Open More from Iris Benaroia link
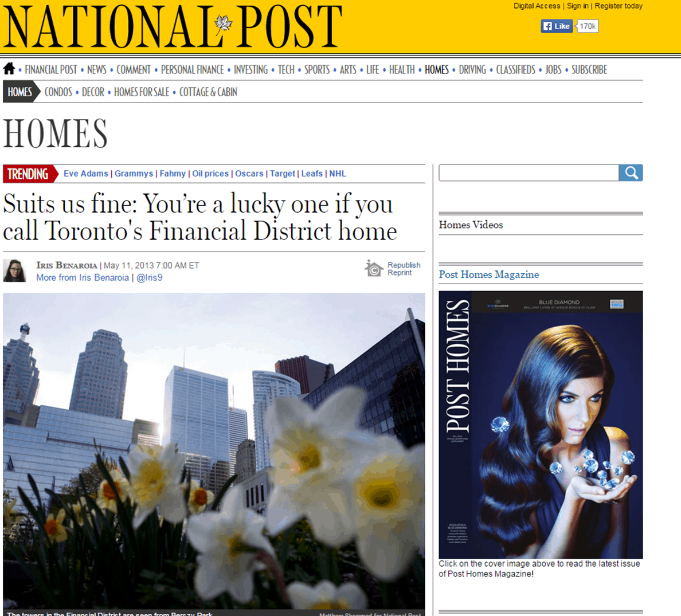The width and height of the screenshot is (681, 616). [x=83, y=277]
